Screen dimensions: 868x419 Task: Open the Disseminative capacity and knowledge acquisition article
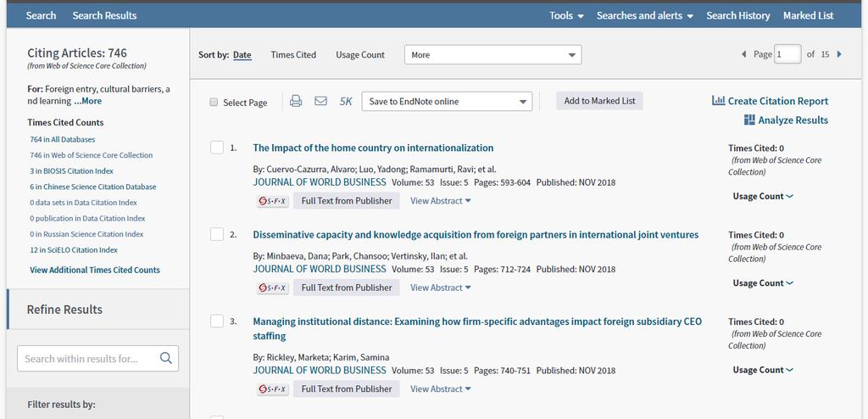coord(476,235)
